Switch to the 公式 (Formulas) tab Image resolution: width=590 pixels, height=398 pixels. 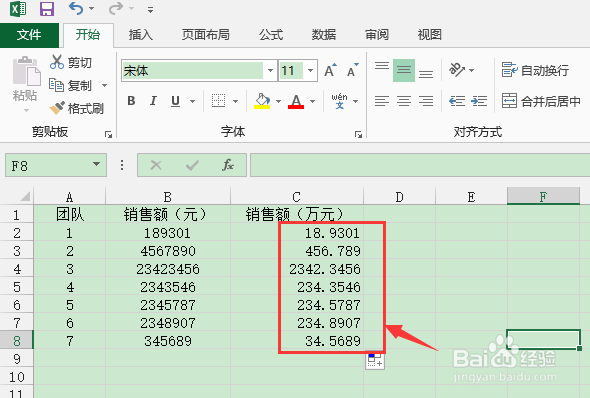[x=271, y=35]
